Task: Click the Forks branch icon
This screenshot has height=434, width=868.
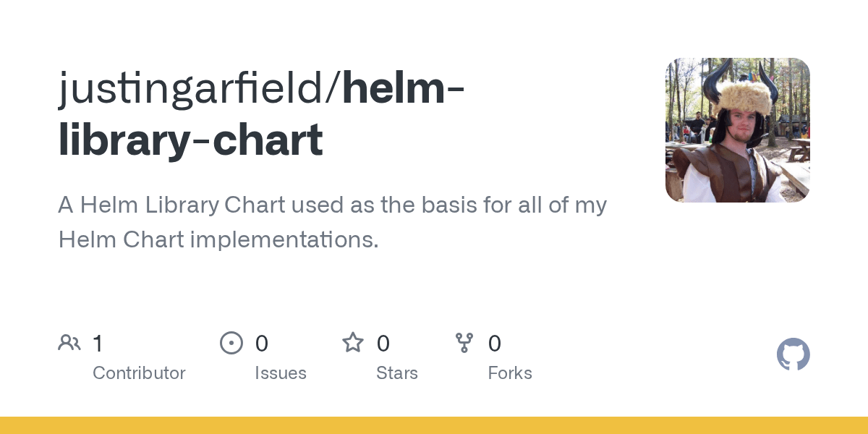Action: pos(464,343)
